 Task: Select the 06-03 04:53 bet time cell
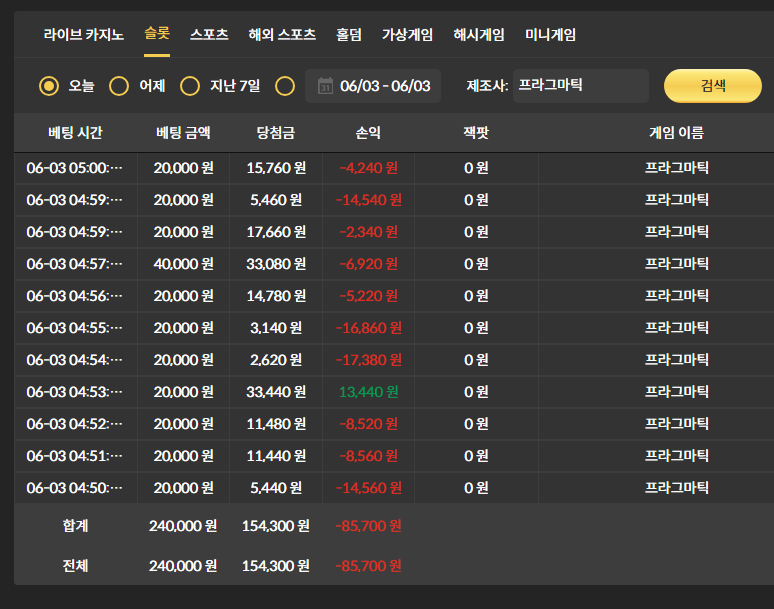(x=75, y=392)
